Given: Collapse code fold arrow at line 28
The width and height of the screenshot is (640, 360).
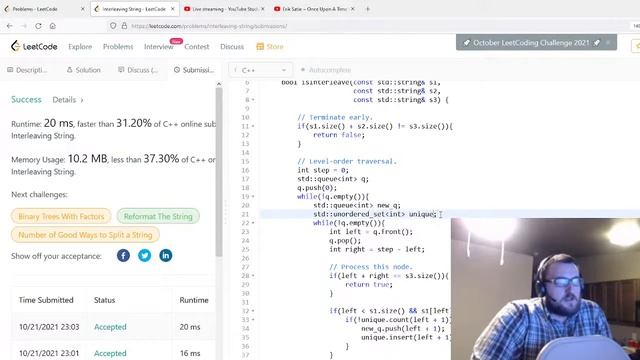Looking at the screenshot, I should [253, 276].
